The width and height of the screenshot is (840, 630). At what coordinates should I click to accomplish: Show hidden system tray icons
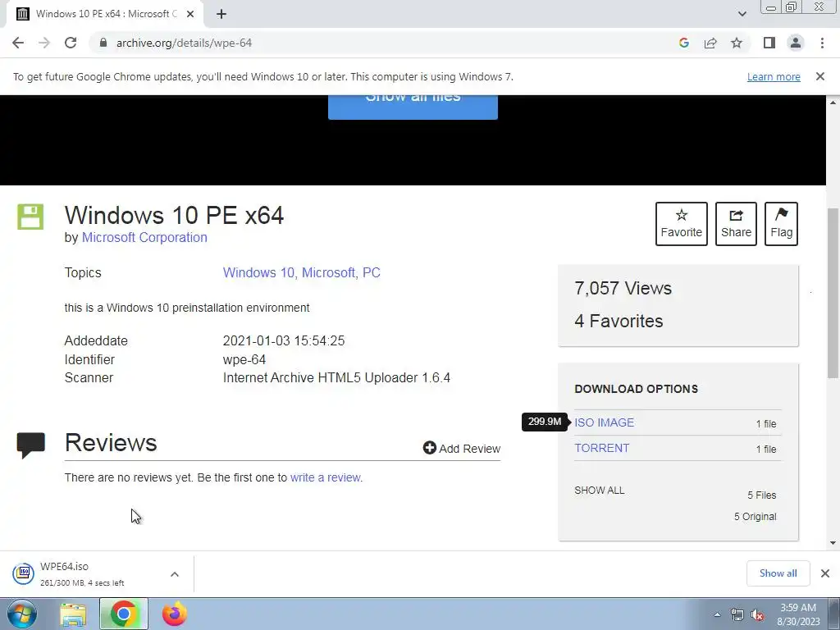[717, 614]
